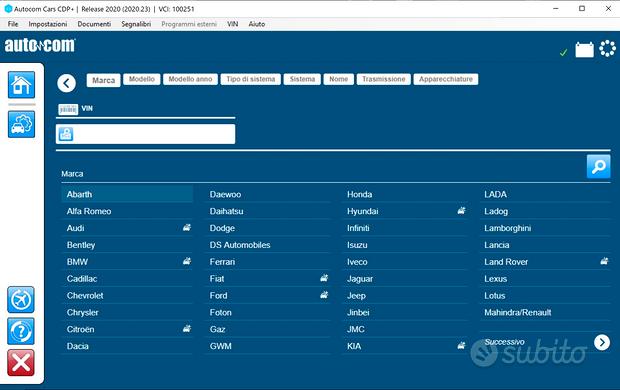Select the Modello tab
The width and height of the screenshot is (620, 390).
point(142,79)
